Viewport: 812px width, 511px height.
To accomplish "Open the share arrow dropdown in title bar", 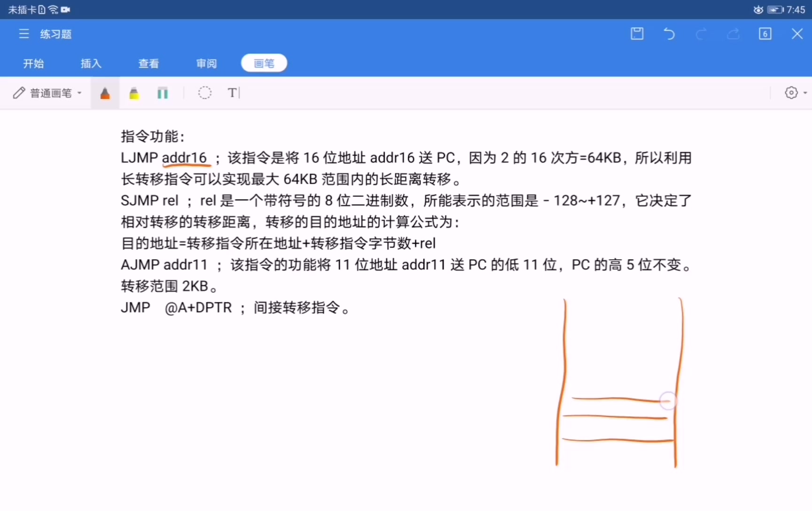I will coord(733,33).
